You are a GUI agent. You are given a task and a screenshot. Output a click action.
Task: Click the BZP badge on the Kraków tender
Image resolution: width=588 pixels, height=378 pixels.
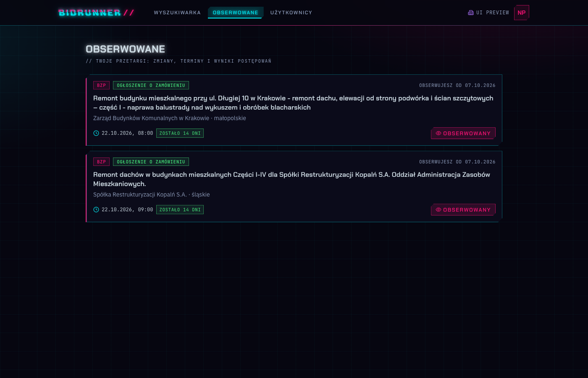click(101, 85)
